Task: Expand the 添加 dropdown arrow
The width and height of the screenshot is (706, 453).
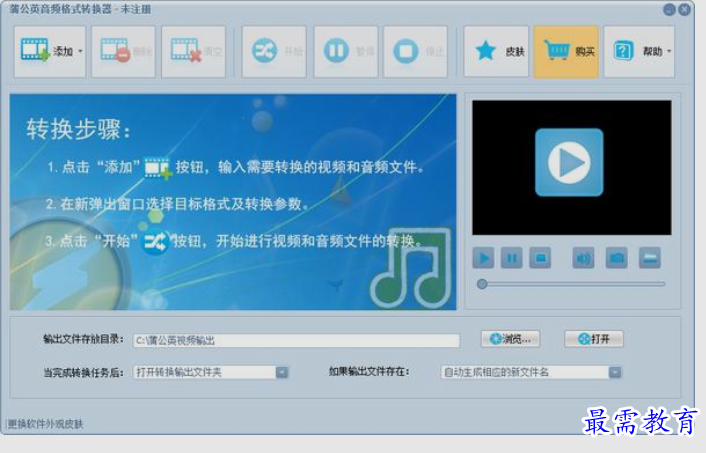Action: 80,51
